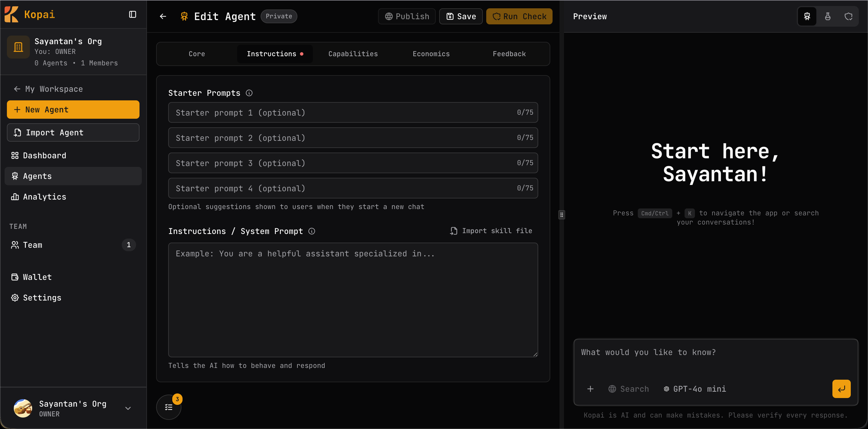This screenshot has width=868, height=429.
Task: Click Import skill file
Action: [x=491, y=231]
